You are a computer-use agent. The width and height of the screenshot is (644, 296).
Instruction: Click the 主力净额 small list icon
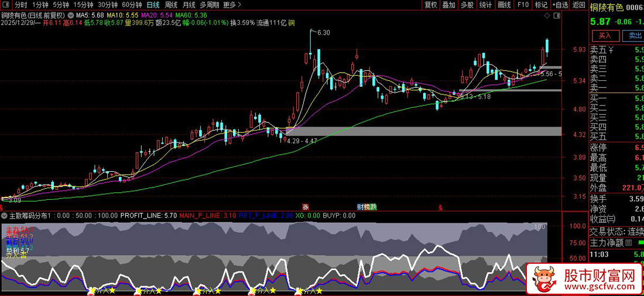(628, 243)
